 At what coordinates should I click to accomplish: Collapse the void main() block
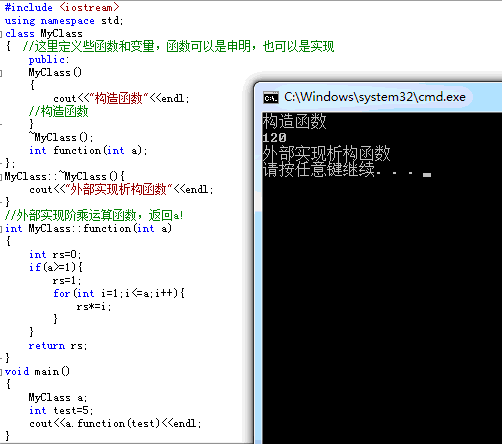[x=1, y=372]
